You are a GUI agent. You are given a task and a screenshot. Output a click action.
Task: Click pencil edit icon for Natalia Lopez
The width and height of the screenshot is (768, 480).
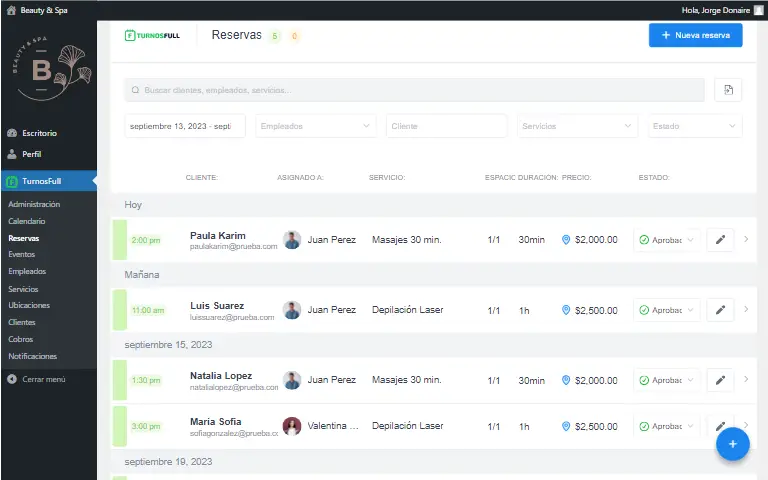[x=720, y=380]
